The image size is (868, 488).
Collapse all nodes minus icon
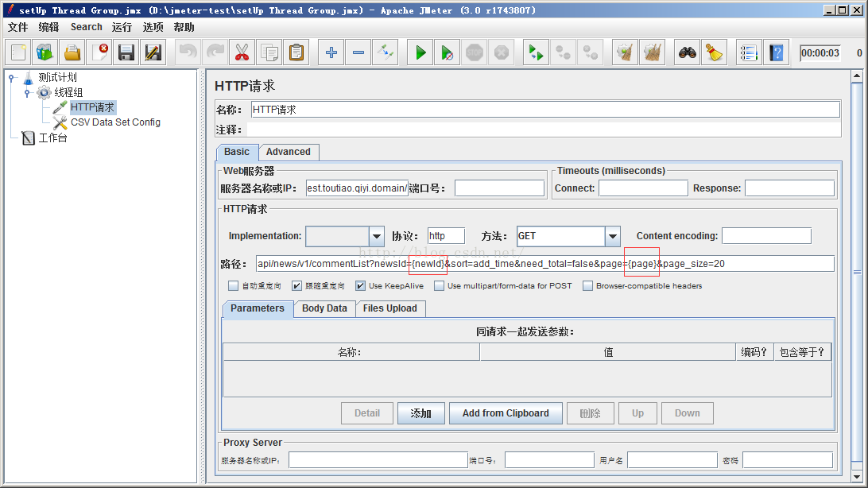tap(358, 53)
